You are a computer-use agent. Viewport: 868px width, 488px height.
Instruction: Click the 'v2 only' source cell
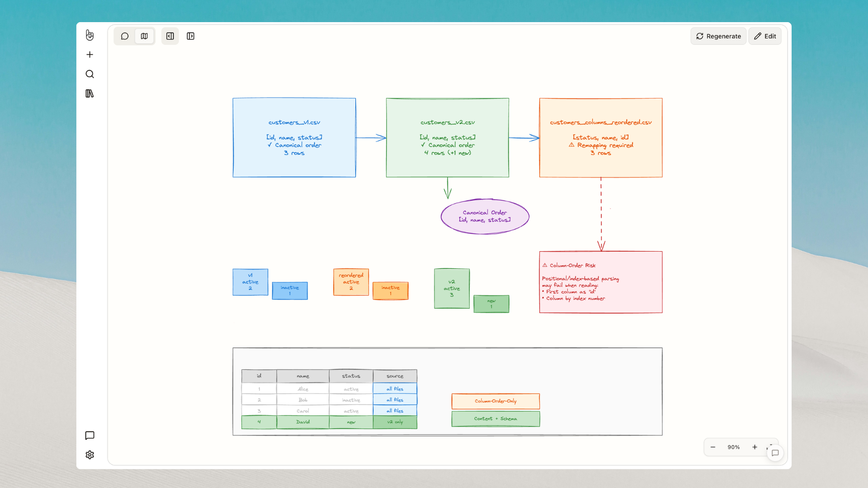click(395, 422)
